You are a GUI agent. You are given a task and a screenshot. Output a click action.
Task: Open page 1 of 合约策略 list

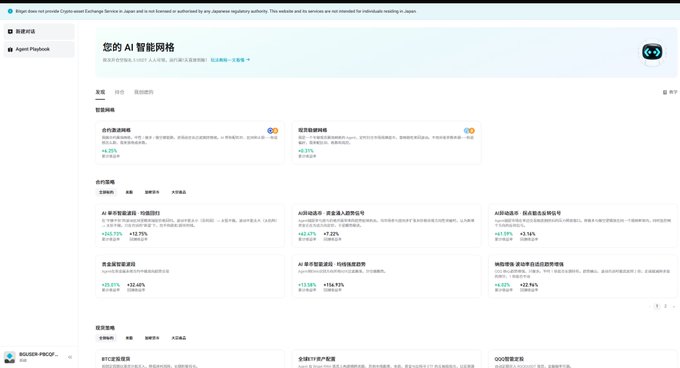point(657,306)
